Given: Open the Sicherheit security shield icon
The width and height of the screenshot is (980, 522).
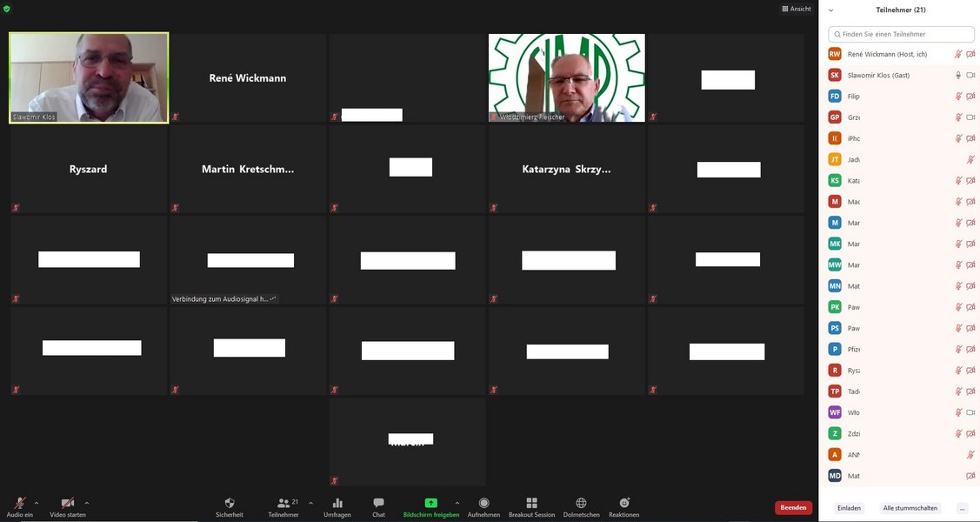Looking at the screenshot, I should pyautogui.click(x=230, y=503).
